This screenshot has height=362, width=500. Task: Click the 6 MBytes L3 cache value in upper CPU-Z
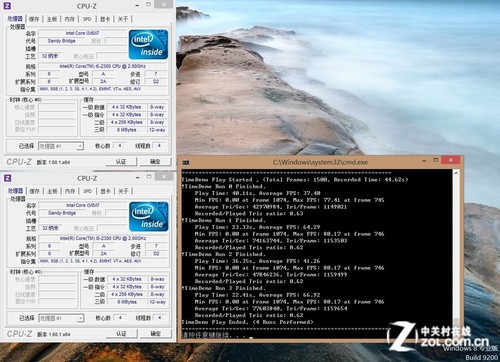click(x=126, y=130)
